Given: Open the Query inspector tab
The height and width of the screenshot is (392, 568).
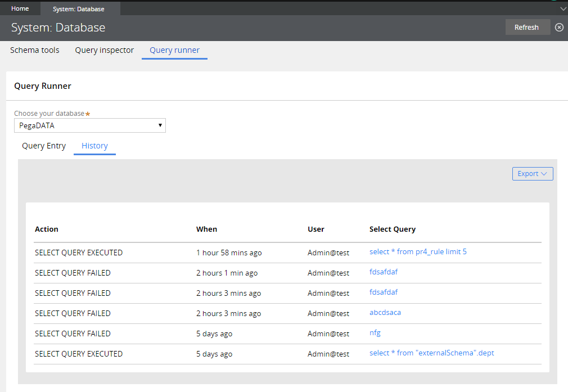Looking at the screenshot, I should 105,50.
